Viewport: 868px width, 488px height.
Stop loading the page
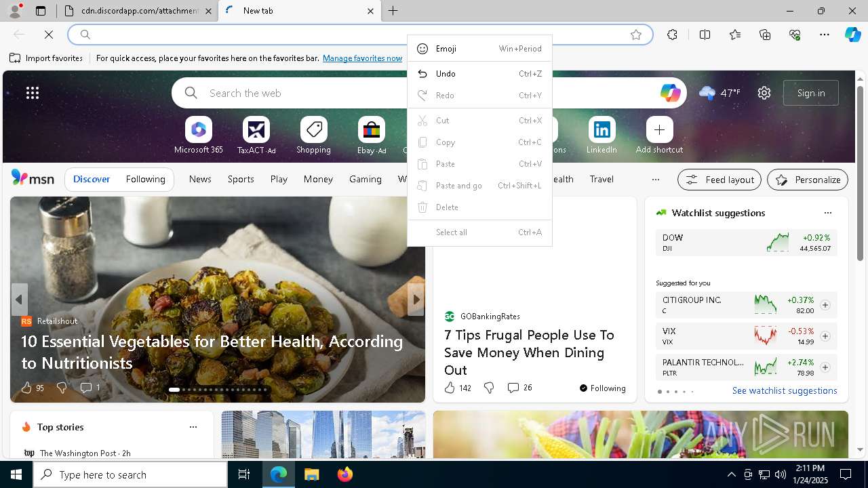coord(49,35)
